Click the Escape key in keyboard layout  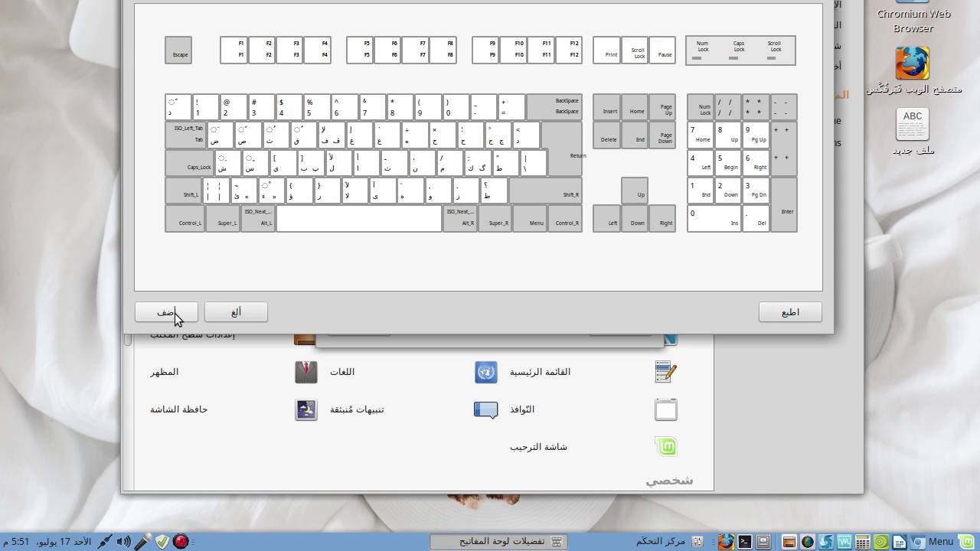[x=178, y=50]
